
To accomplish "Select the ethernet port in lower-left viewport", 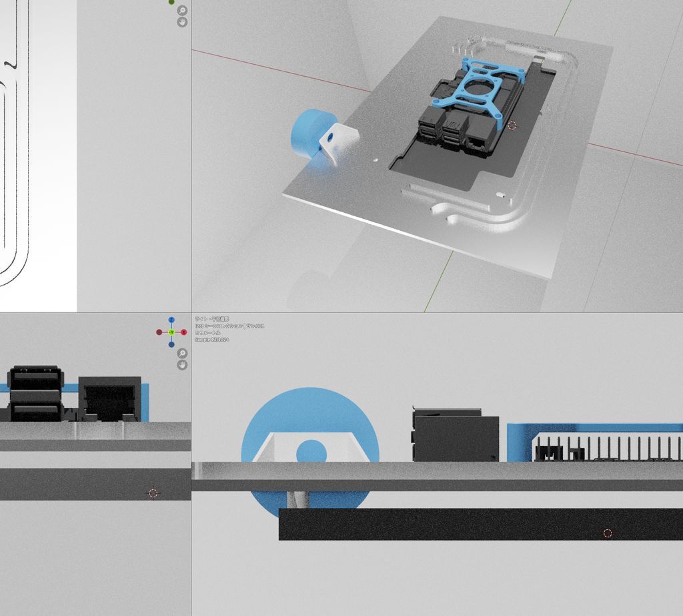I will tap(110, 399).
